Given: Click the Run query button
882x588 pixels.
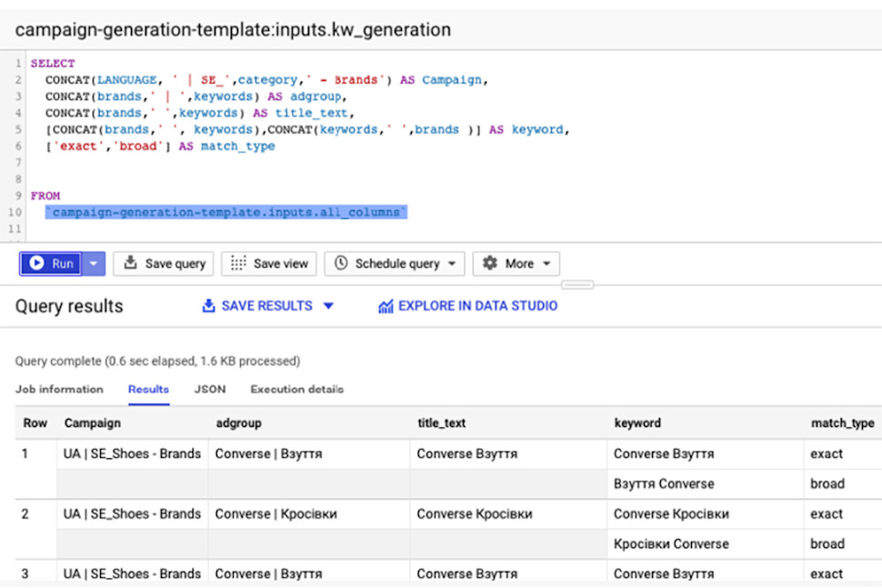Looking at the screenshot, I should pyautogui.click(x=51, y=264).
